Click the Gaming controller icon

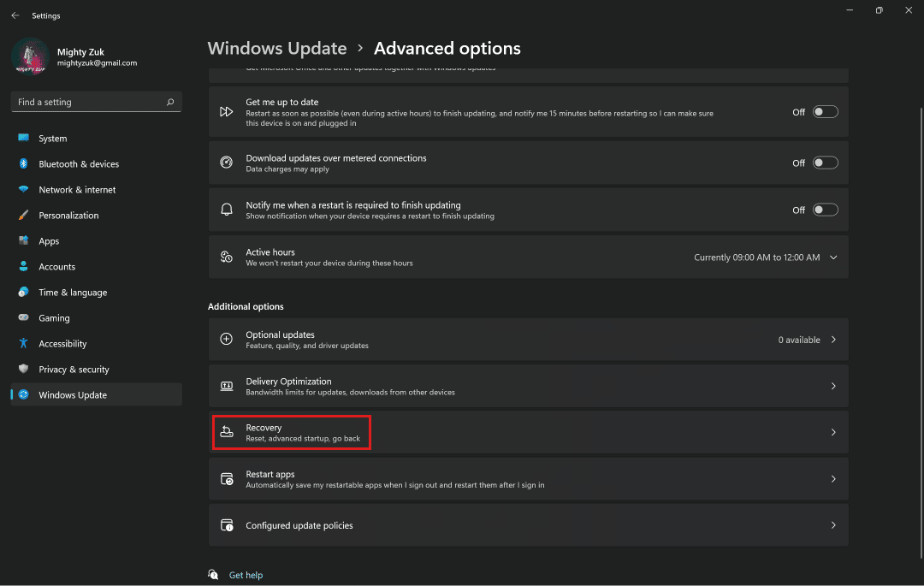pyautogui.click(x=24, y=317)
